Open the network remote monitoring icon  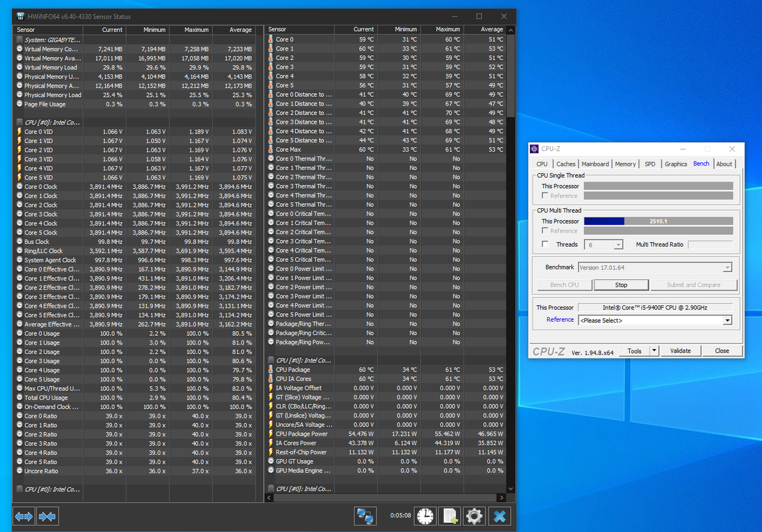pyautogui.click(x=365, y=516)
